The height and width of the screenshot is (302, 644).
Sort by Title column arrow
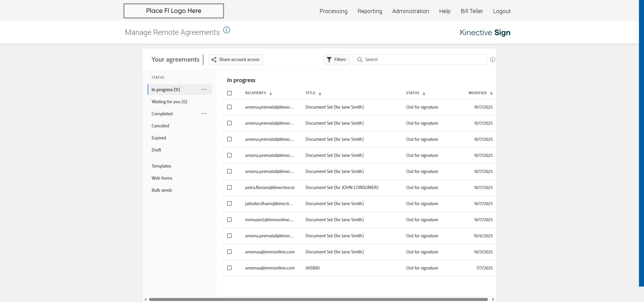[x=320, y=94]
